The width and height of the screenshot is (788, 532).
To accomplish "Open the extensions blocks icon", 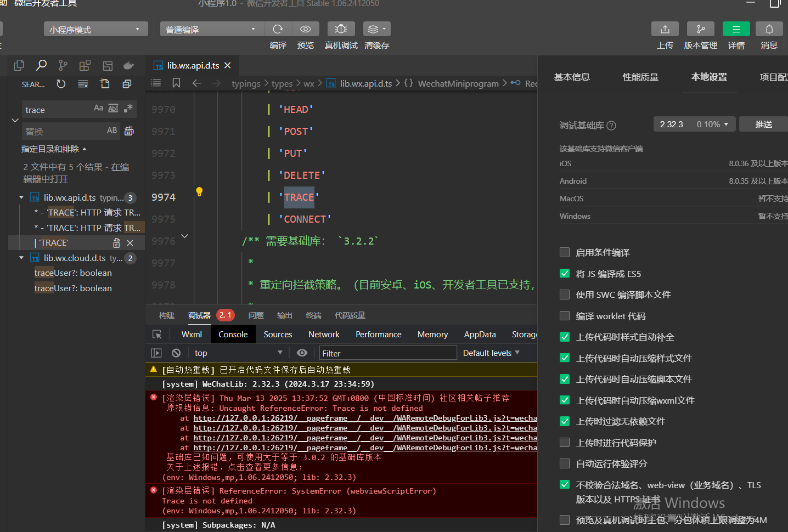I will (85, 66).
